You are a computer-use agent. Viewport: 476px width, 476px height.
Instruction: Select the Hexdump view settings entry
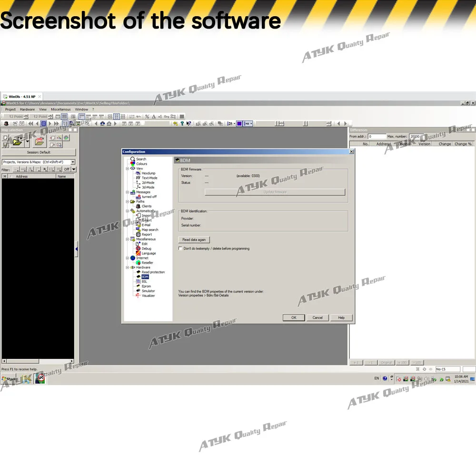(x=148, y=173)
